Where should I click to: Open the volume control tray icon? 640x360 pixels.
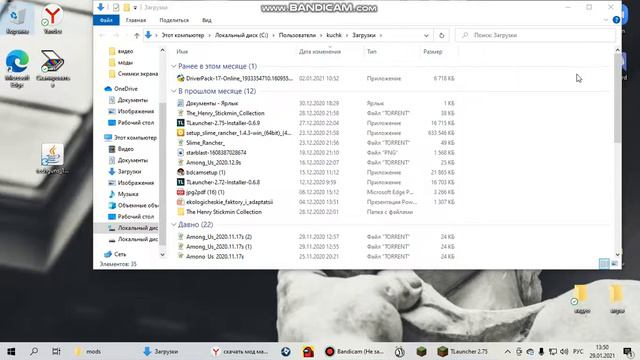tap(564, 351)
